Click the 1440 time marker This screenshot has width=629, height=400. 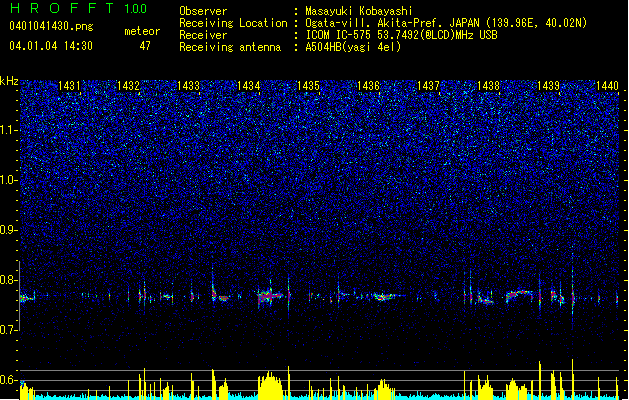pyautogui.click(x=607, y=86)
